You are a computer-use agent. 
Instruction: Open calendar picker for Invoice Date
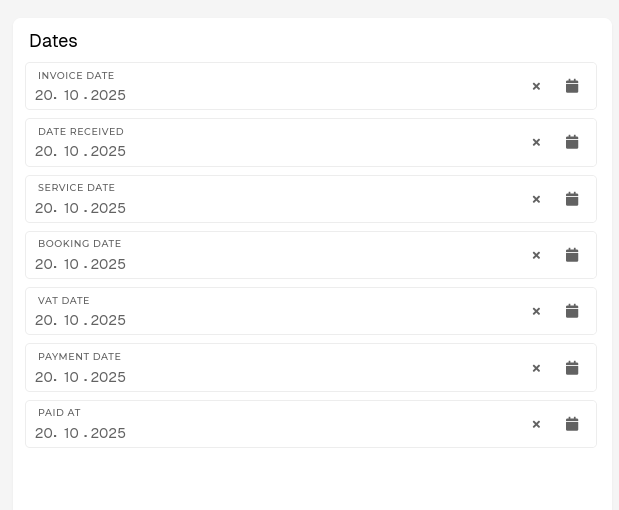(572, 86)
